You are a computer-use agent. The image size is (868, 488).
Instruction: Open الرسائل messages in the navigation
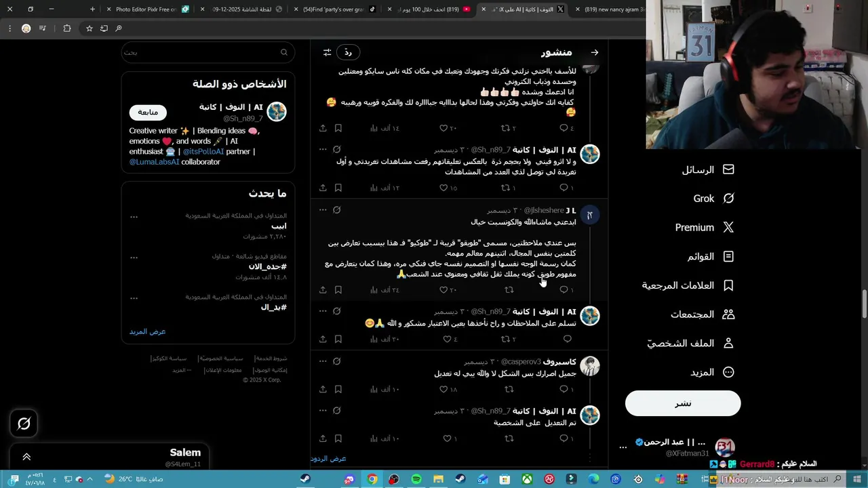[708, 169]
